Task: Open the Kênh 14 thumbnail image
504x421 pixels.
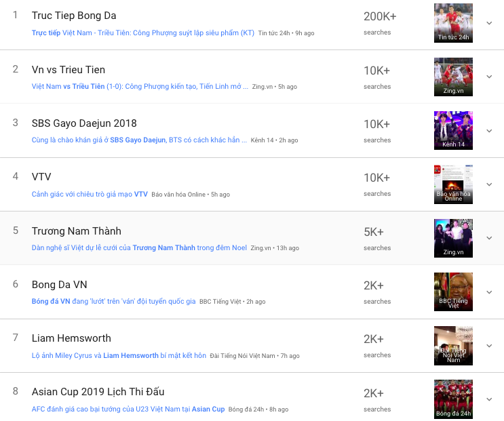Action: 453,130
